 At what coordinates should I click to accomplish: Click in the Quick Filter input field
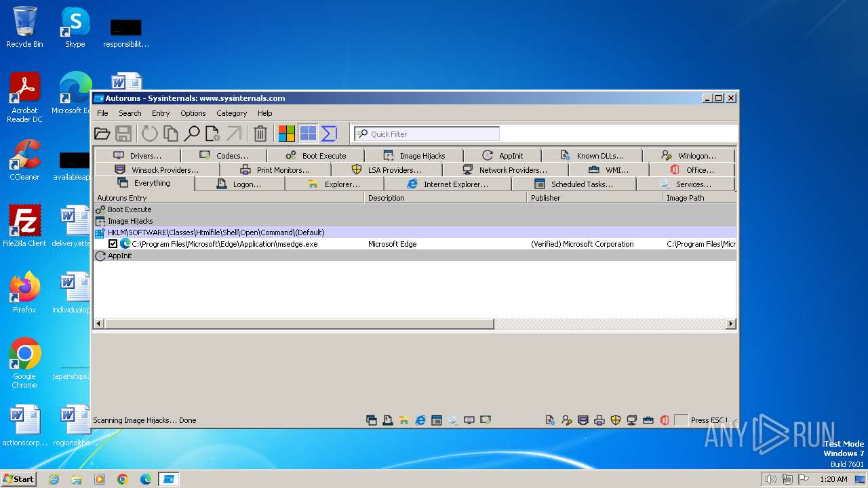point(427,134)
